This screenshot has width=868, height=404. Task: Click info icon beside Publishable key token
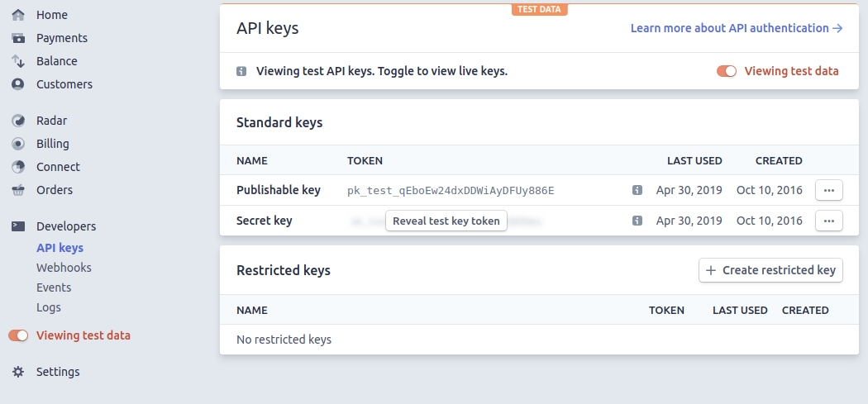[637, 190]
